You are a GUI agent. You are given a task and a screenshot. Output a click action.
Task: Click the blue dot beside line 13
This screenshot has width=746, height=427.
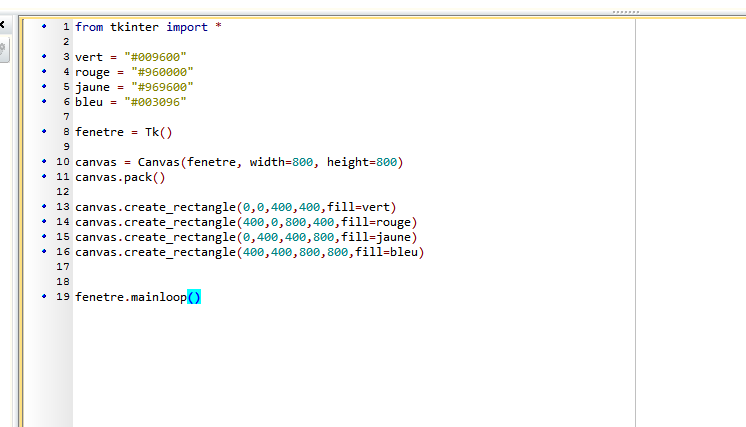pos(44,206)
